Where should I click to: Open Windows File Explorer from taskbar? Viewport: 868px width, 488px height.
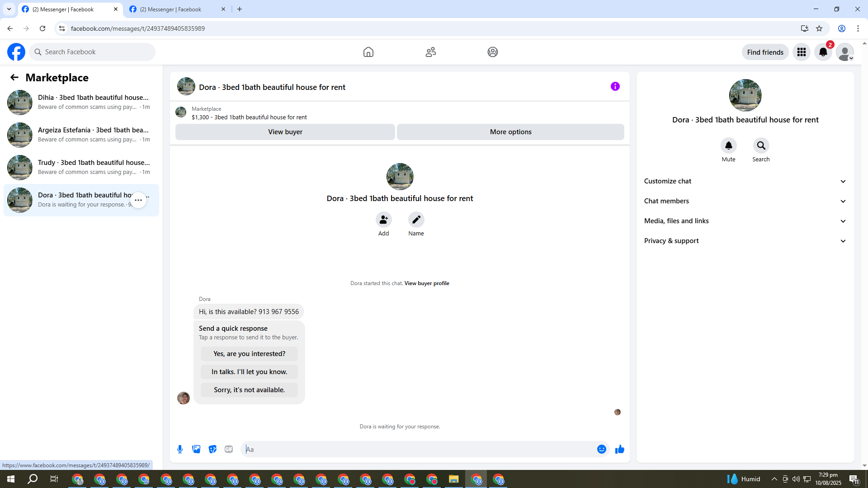coord(453,479)
